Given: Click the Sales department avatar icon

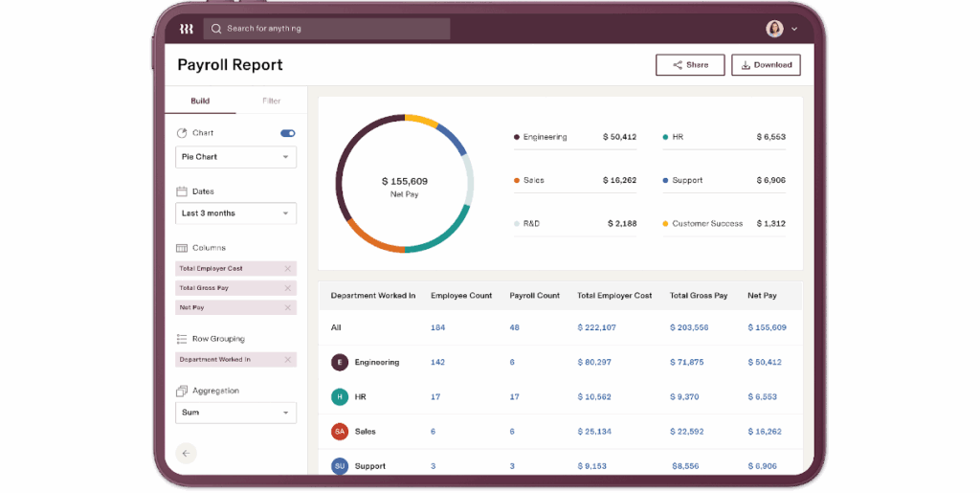Looking at the screenshot, I should [339, 432].
